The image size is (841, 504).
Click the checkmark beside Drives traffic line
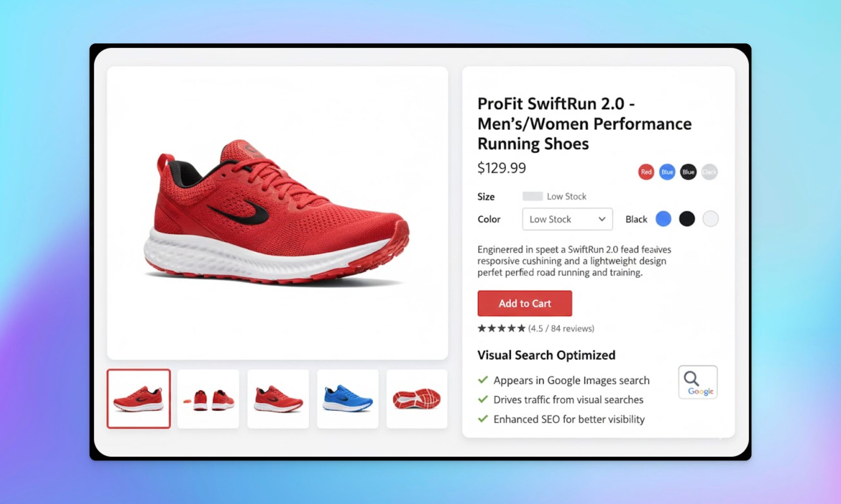pos(483,399)
